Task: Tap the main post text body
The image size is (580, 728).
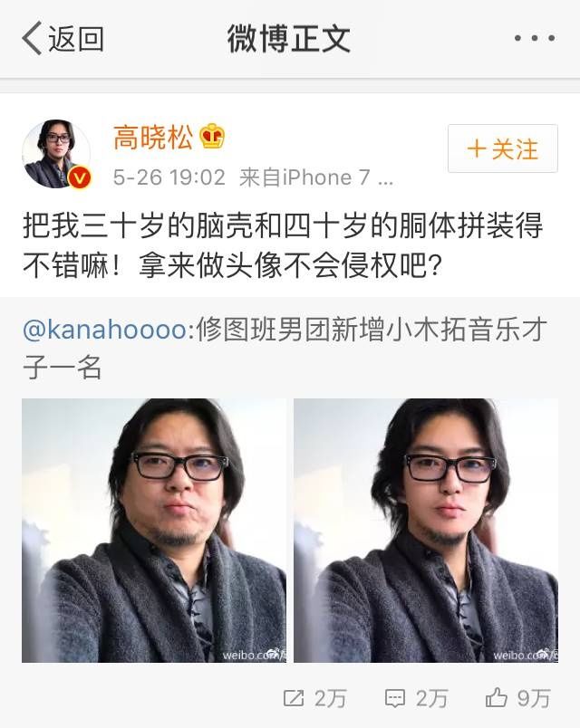Action: (283, 246)
